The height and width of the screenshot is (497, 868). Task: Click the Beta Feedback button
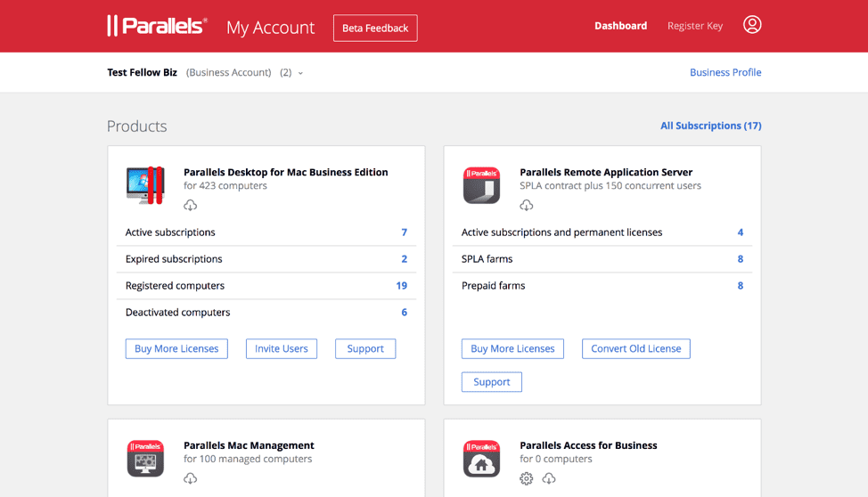(x=375, y=29)
